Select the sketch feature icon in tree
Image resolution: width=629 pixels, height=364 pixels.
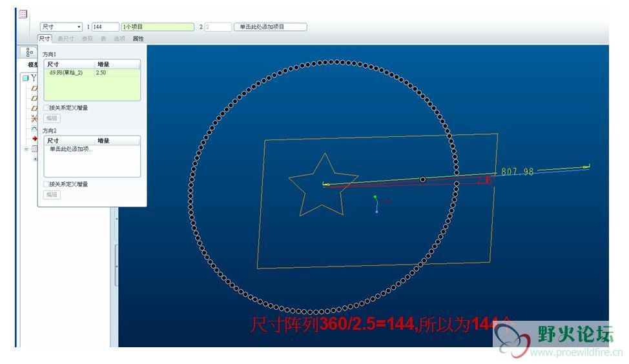(34, 128)
